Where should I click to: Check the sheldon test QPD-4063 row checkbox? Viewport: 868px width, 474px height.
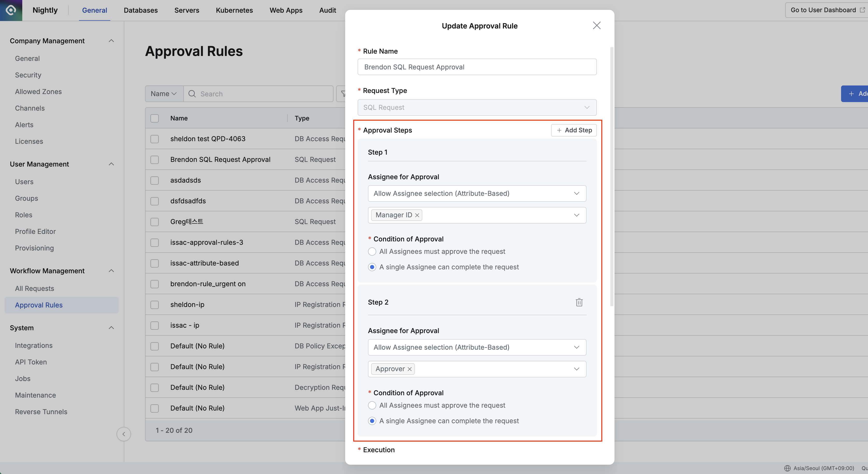coord(155,139)
